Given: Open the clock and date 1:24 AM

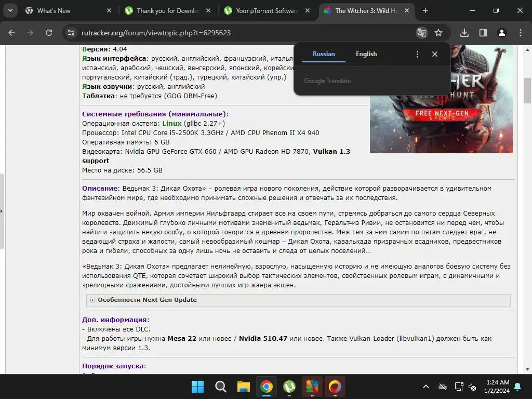Looking at the screenshot, I should pos(497,387).
